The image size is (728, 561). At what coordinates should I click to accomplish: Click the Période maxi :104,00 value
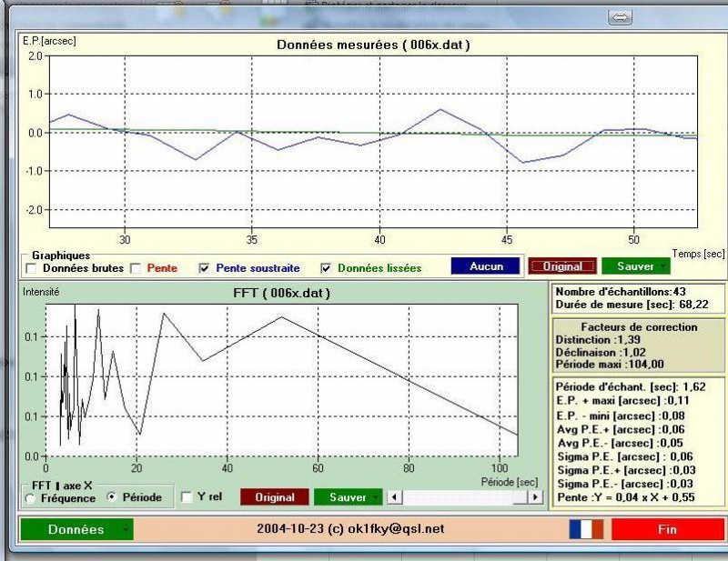point(610,365)
